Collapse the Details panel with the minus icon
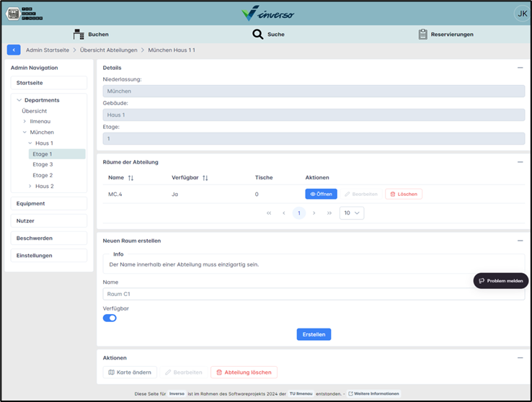This screenshot has height=402, width=532. click(x=520, y=68)
